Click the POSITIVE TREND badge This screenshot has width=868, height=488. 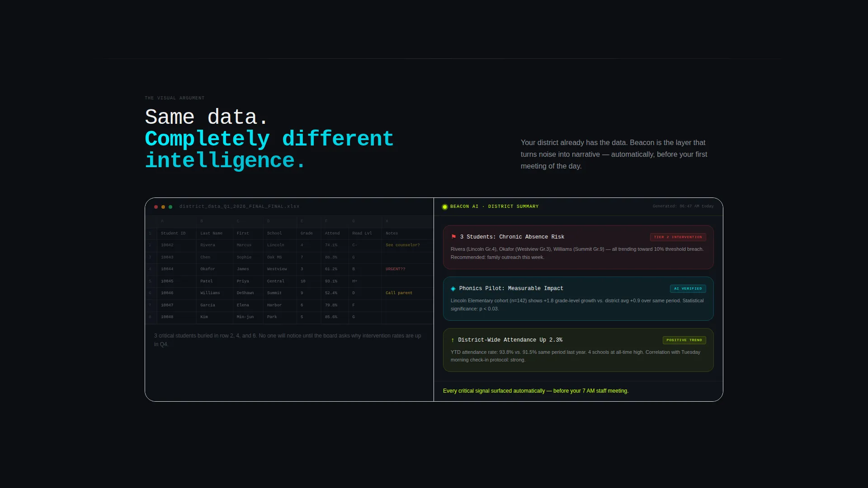pyautogui.click(x=684, y=340)
